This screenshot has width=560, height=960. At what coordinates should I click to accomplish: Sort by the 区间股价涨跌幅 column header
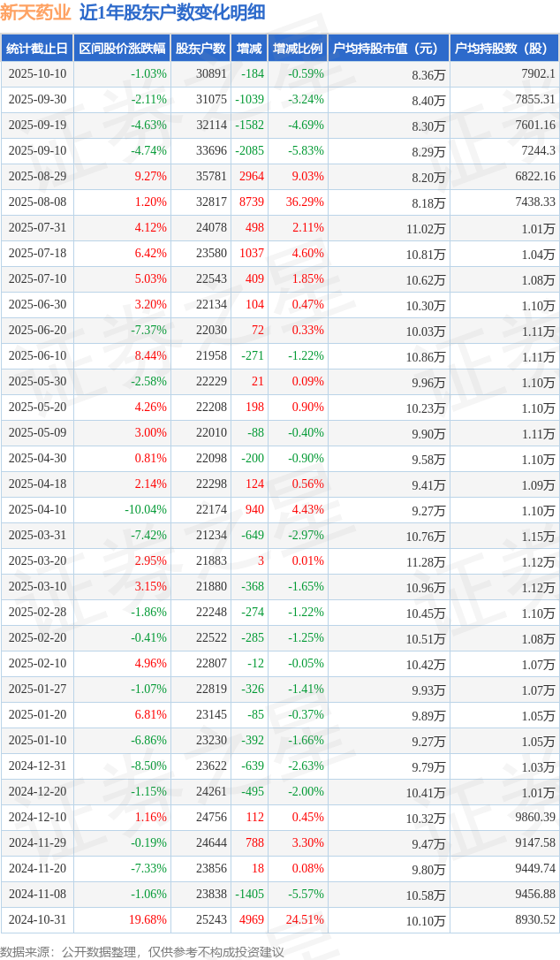[x=122, y=49]
